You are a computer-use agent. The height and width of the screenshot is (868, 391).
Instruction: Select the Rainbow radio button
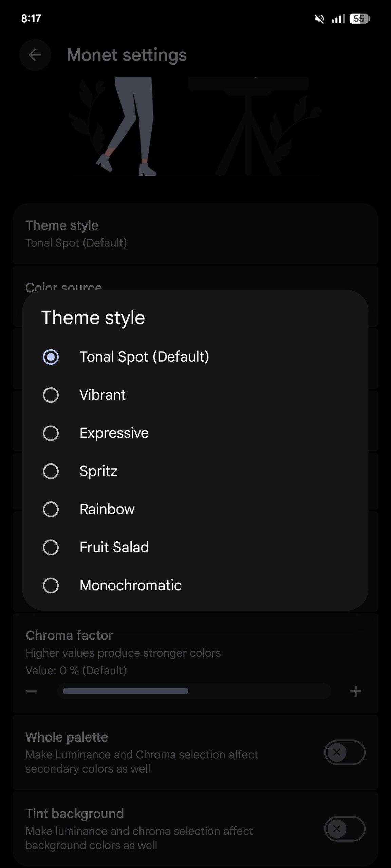(x=51, y=509)
